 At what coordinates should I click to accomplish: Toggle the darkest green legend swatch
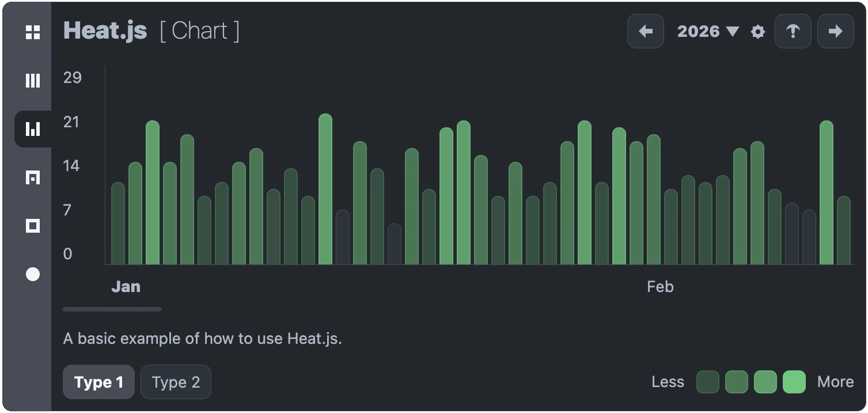tap(707, 382)
